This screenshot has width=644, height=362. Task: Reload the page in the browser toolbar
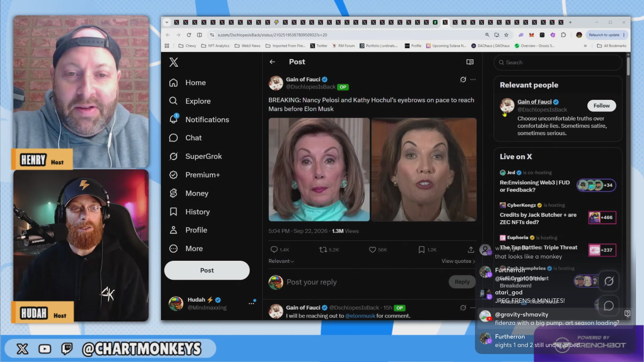pos(189,35)
